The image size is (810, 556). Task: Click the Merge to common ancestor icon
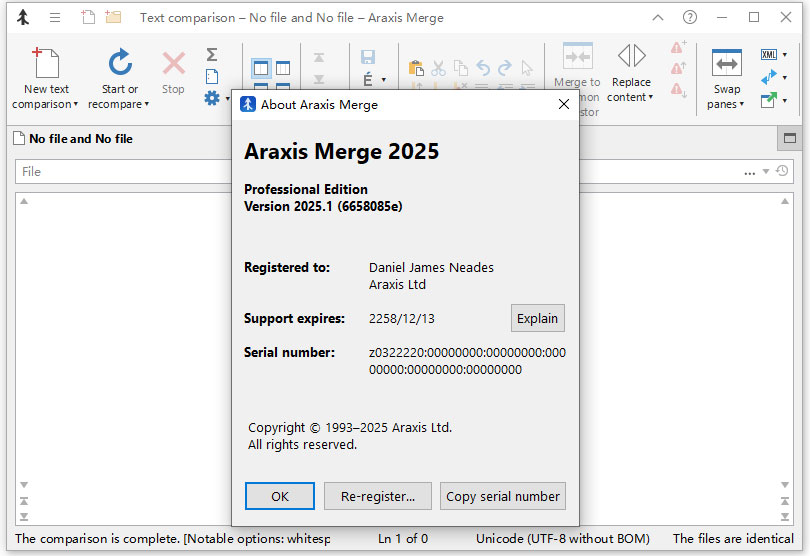coord(578,56)
